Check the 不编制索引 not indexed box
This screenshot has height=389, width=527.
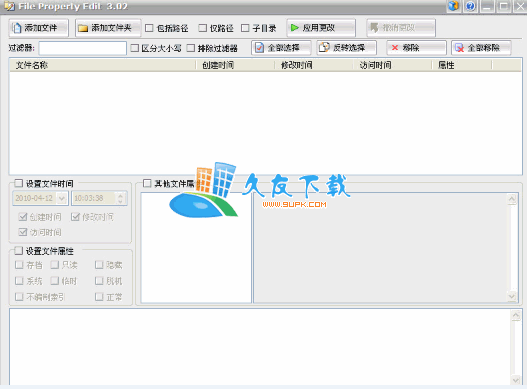[19, 297]
